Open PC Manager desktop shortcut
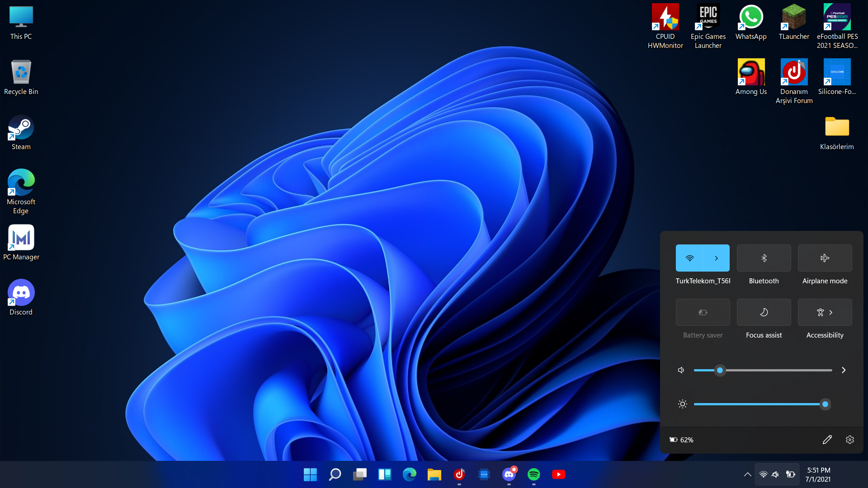 click(x=21, y=243)
